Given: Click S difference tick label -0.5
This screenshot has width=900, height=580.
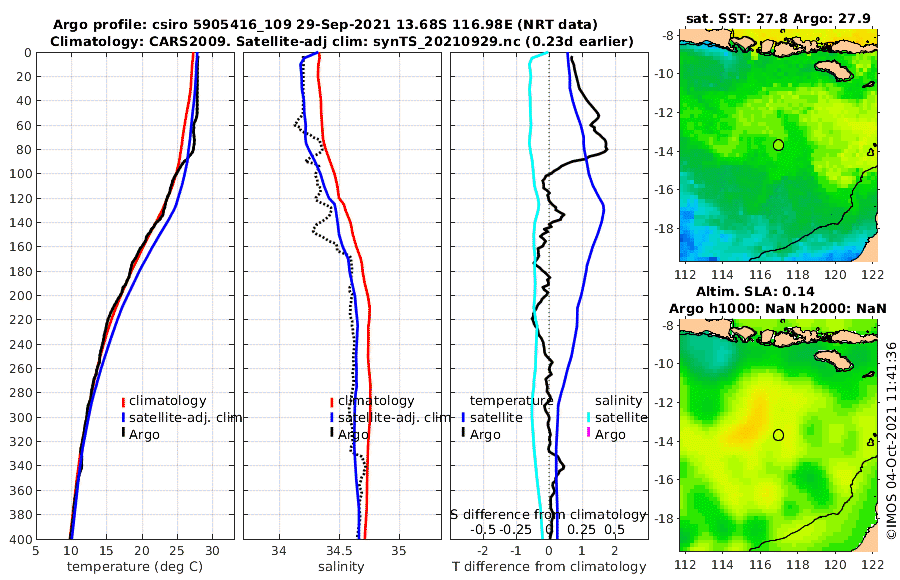Looking at the screenshot, I should pos(483,529).
